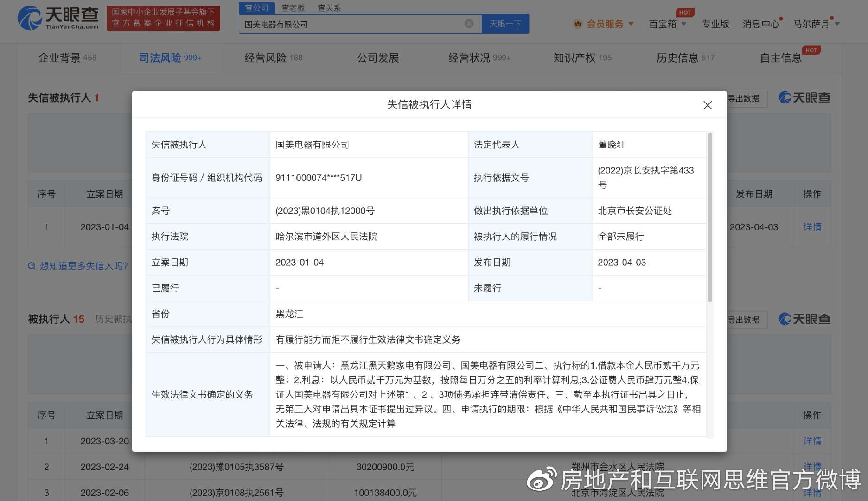Image resolution: width=868 pixels, height=501 pixels.
Task: Click the 天眼一下 search button
Action: coord(505,24)
